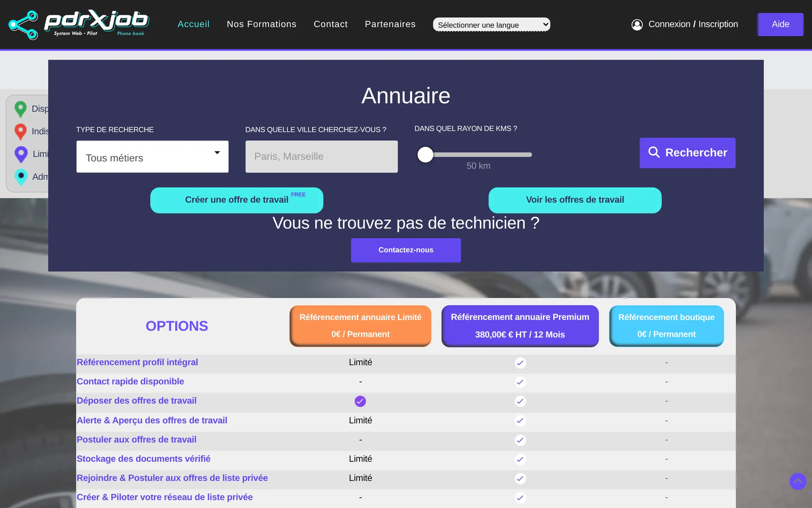Click Créer une offre de travail button
The height and width of the screenshot is (508, 812).
(237, 200)
